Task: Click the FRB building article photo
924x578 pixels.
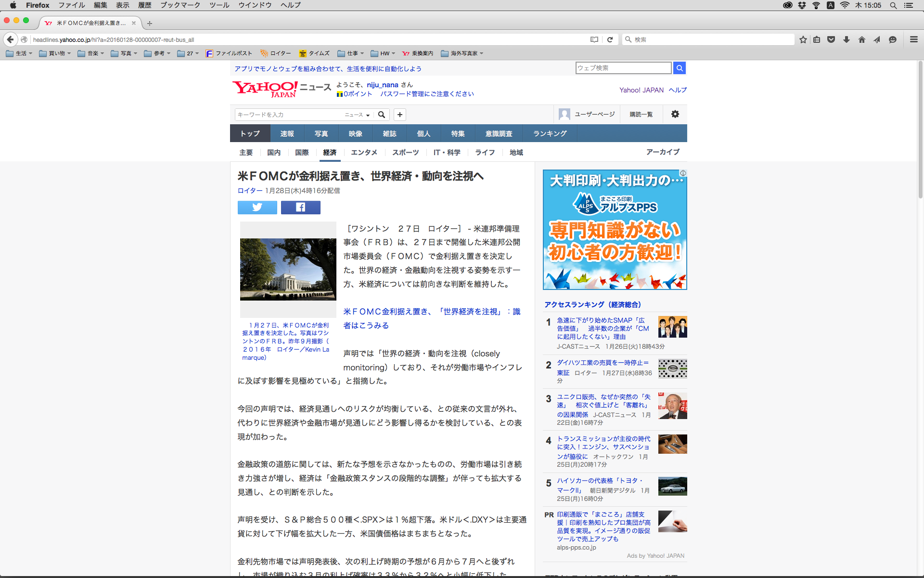Action: pos(288,269)
